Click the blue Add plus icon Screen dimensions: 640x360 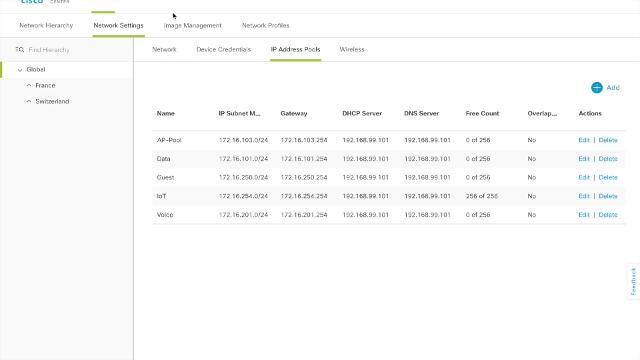click(597, 88)
